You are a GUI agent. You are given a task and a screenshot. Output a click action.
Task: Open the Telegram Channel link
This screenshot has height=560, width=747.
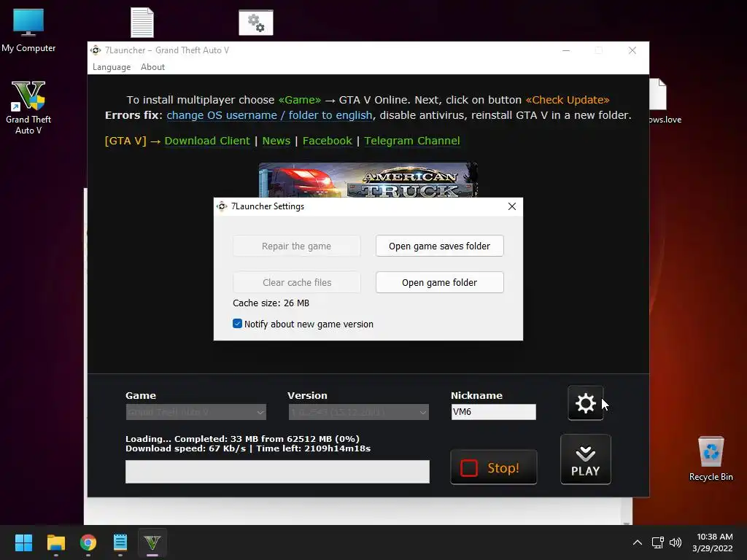point(412,141)
